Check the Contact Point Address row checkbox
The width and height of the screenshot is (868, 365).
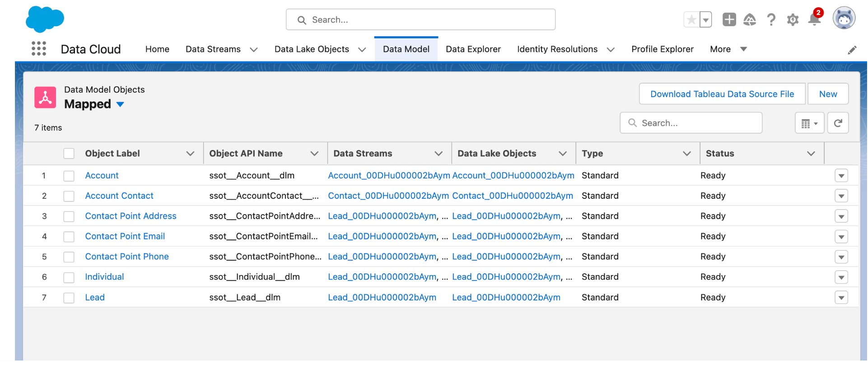[69, 216]
